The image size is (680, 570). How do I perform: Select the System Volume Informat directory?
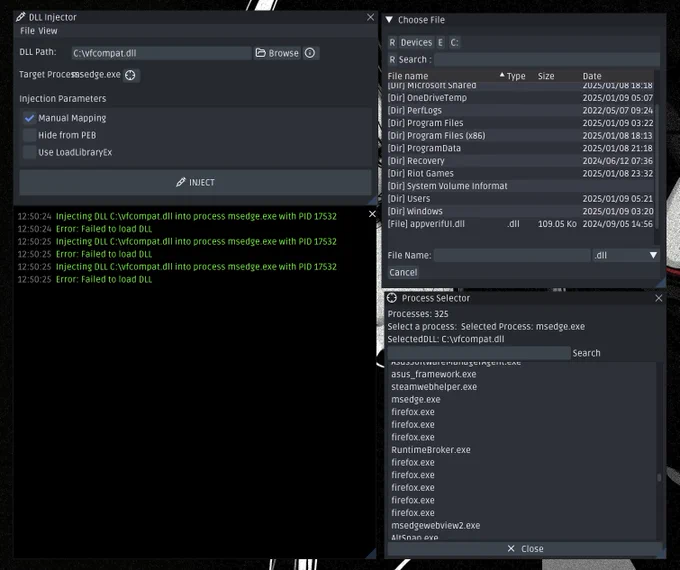[520, 186]
